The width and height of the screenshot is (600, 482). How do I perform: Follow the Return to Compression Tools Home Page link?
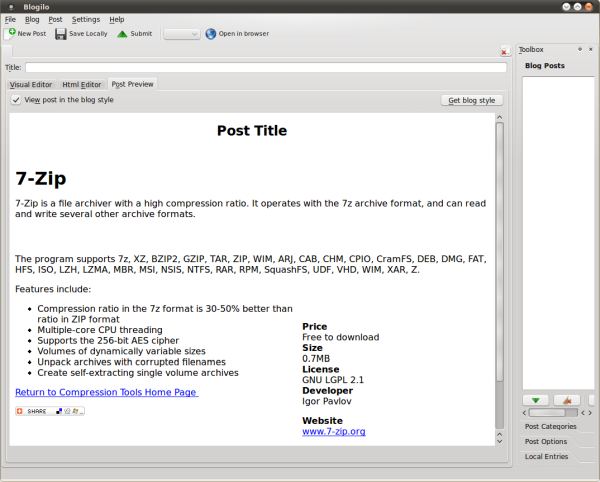[x=106, y=392]
